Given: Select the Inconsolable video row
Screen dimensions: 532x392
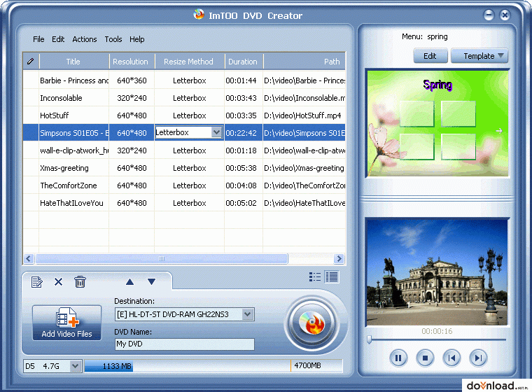Looking at the screenshot, I should [184, 98].
